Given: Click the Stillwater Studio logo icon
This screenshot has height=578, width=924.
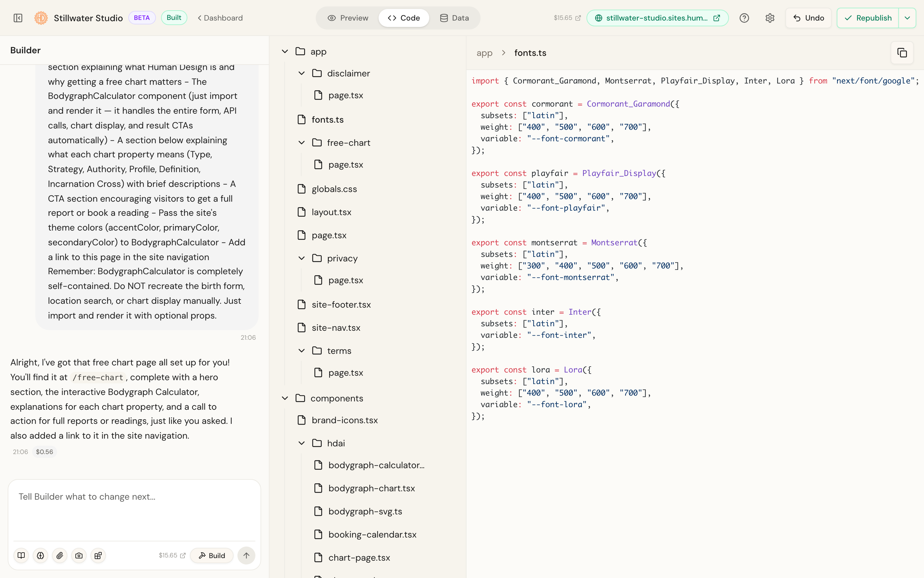Looking at the screenshot, I should [41, 18].
